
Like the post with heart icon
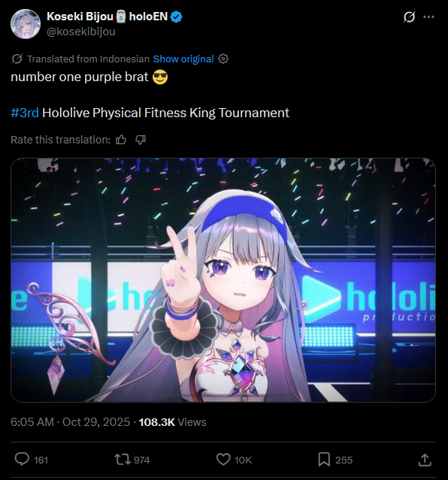click(223, 460)
